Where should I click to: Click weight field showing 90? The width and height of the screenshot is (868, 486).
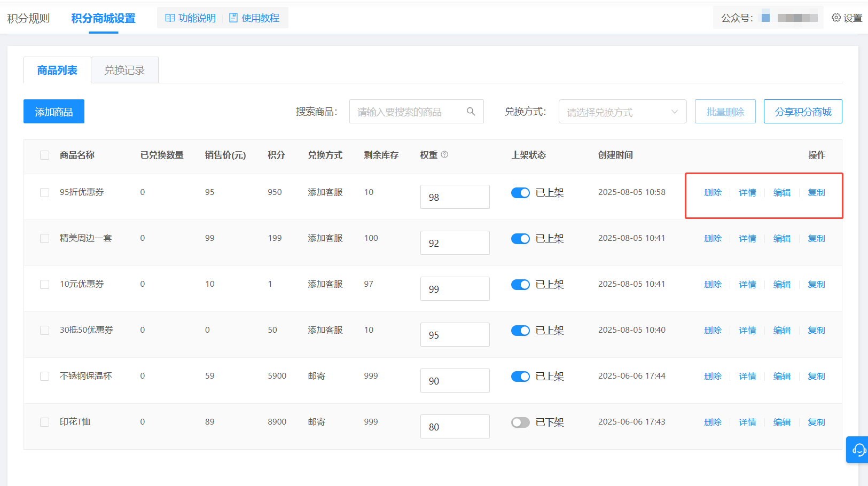pos(455,381)
